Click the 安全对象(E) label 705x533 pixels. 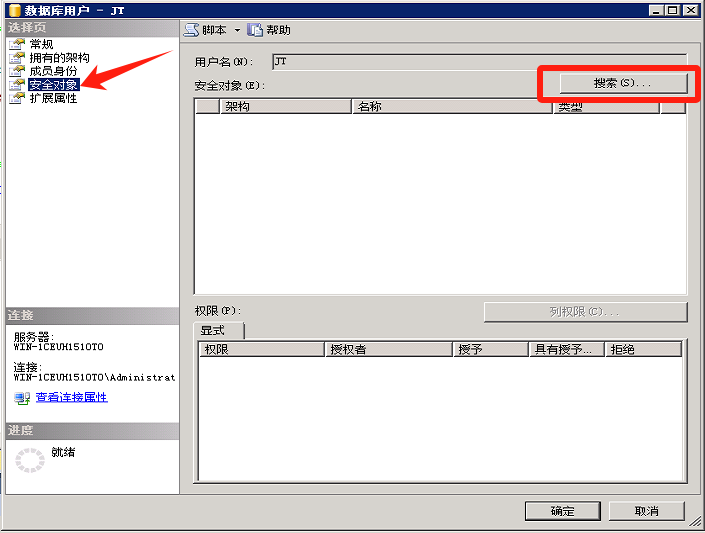[x=229, y=85]
